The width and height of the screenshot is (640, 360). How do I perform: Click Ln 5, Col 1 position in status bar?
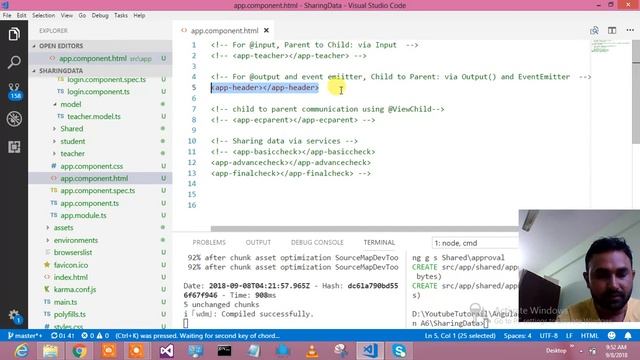click(x=460, y=336)
